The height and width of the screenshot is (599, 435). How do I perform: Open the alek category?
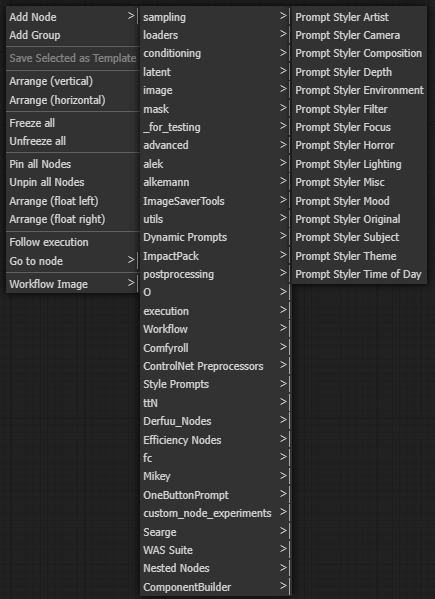point(215,164)
